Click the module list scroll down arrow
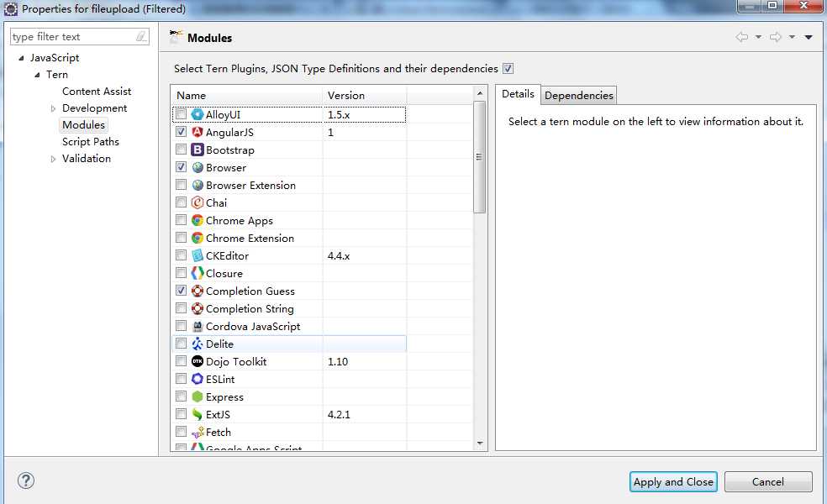Image resolution: width=827 pixels, height=504 pixels. pyautogui.click(x=479, y=444)
